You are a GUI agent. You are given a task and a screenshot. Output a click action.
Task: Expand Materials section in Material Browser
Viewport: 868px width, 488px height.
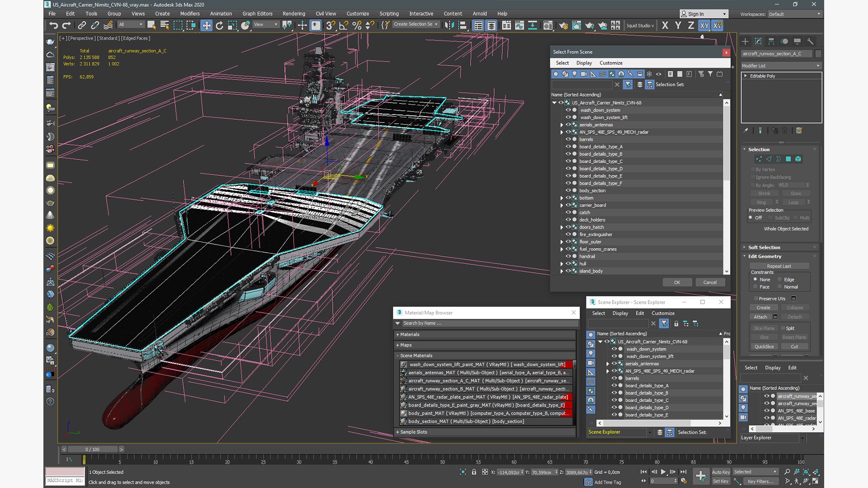486,334
